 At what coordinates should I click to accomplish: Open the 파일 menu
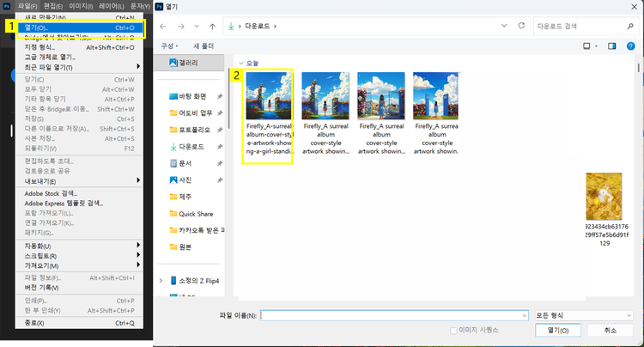click(27, 6)
